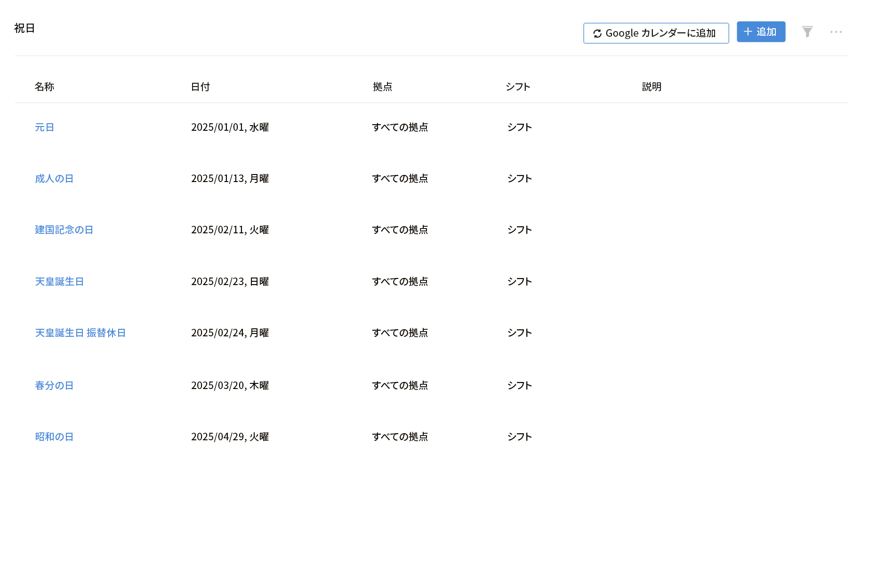Open the 昭和の日 holiday entry
The height and width of the screenshot is (588, 885).
tap(55, 437)
